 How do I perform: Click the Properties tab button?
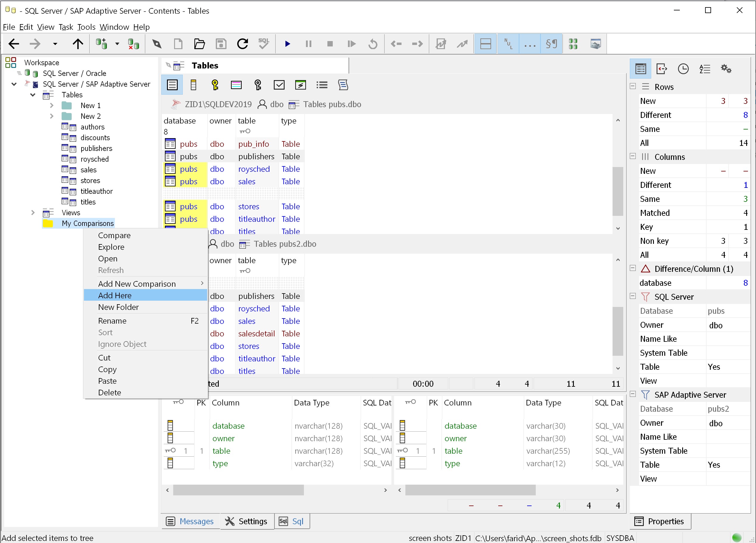click(660, 521)
